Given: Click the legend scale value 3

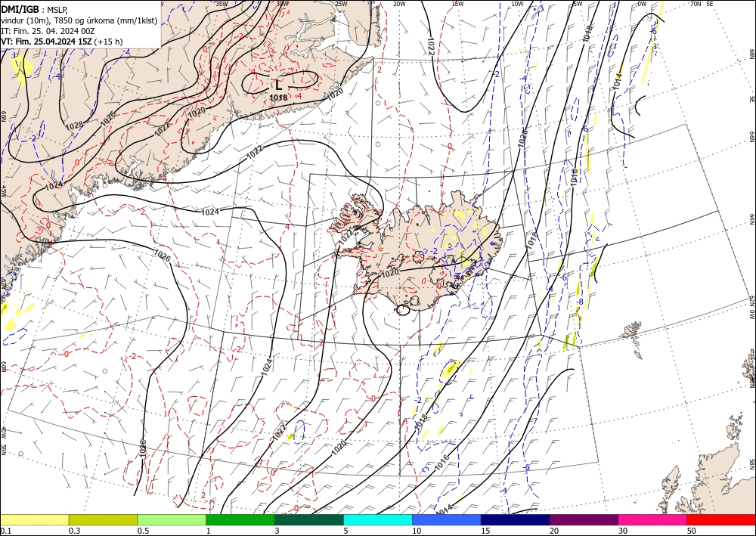Looking at the screenshot, I should coord(277,531).
